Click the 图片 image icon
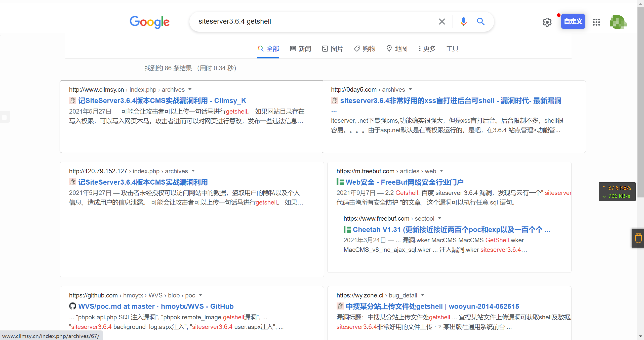 point(325,49)
